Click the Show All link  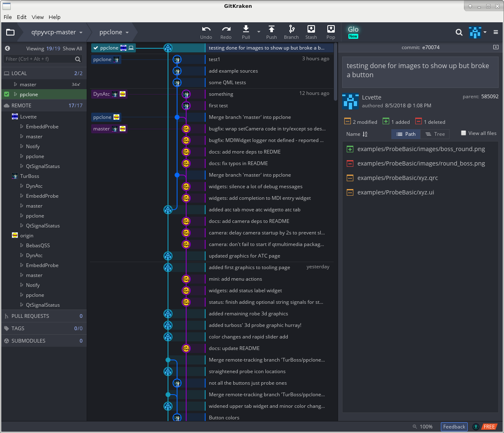pos(72,48)
